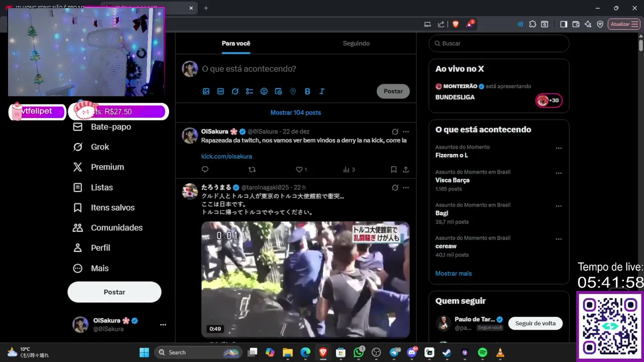This screenshot has height=362, width=644.
Task: Open more options for Visca Barça trend
Action: (x=558, y=173)
